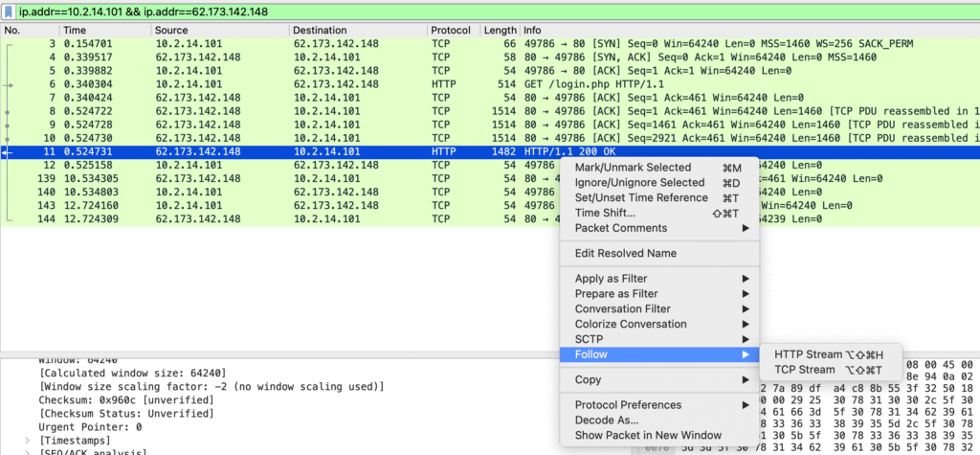Image resolution: width=980 pixels, height=455 pixels.
Task: Click into the display filter text field
Action: (479, 11)
